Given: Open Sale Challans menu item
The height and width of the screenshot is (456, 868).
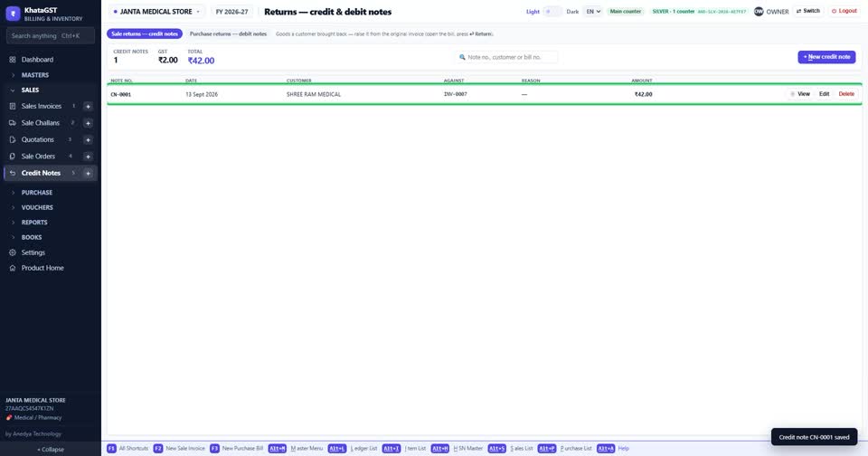Looking at the screenshot, I should pyautogui.click(x=41, y=123).
